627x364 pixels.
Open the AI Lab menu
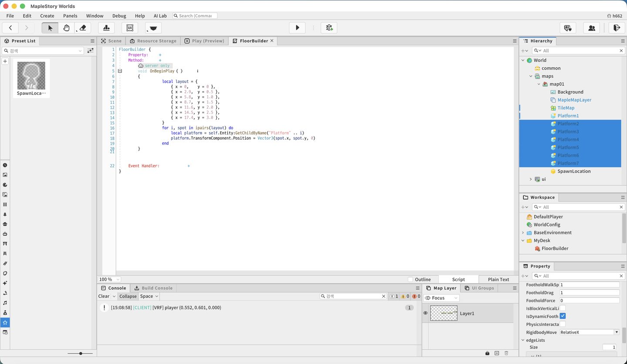pyautogui.click(x=160, y=16)
